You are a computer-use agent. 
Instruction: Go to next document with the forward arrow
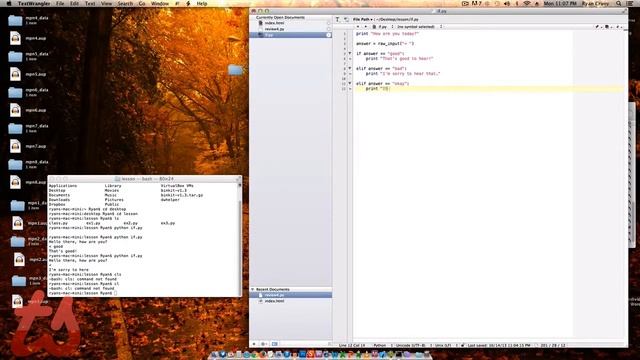(x=365, y=27)
